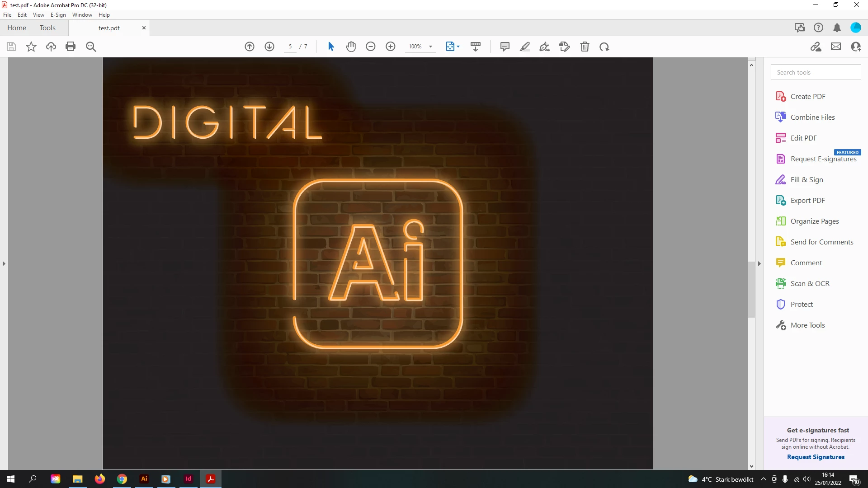The height and width of the screenshot is (488, 868).
Task: Expand the left navigation pane arrow
Action: pyautogui.click(x=4, y=263)
